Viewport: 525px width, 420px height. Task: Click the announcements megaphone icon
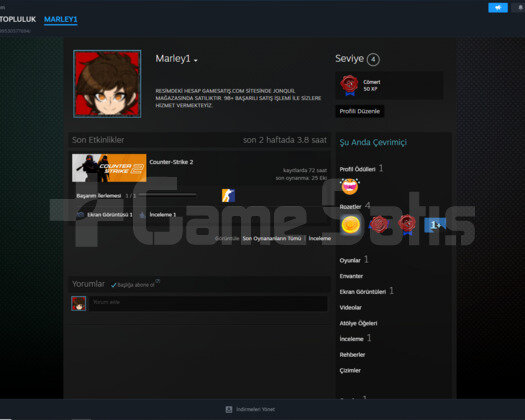click(x=498, y=7)
